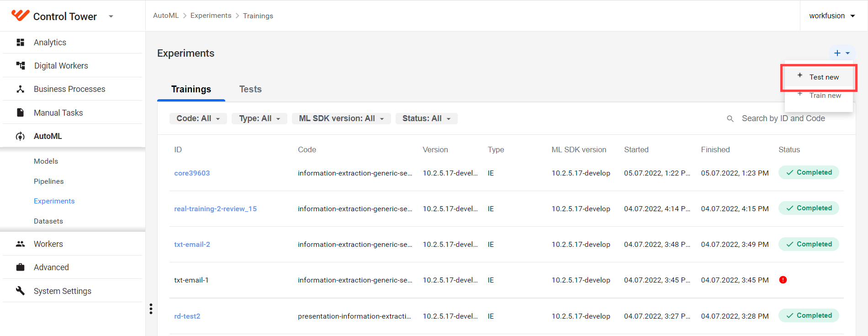Click Completed status badge for rd-test2
This screenshot has height=336, width=868.
click(x=809, y=315)
